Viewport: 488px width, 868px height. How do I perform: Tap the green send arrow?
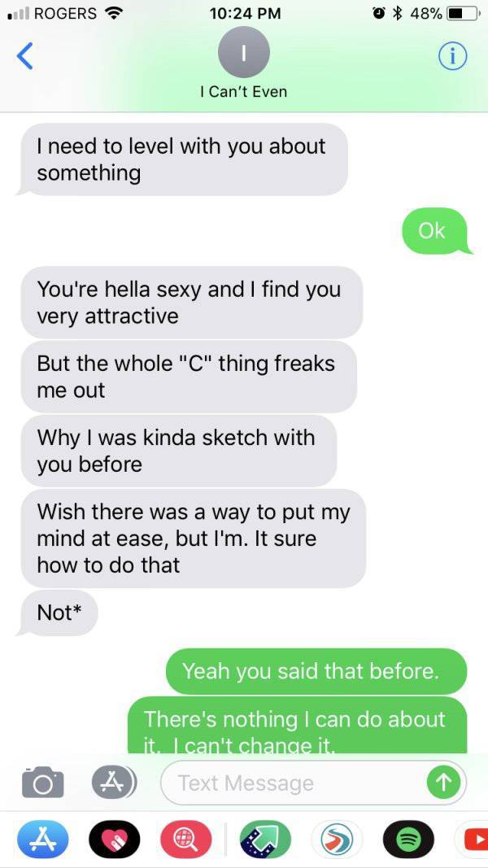(x=442, y=783)
